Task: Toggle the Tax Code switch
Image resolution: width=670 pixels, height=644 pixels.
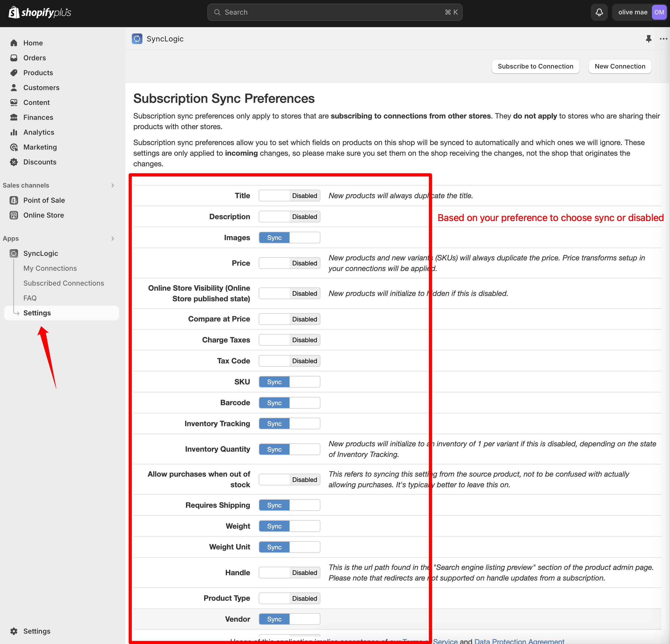Action: [x=289, y=361]
